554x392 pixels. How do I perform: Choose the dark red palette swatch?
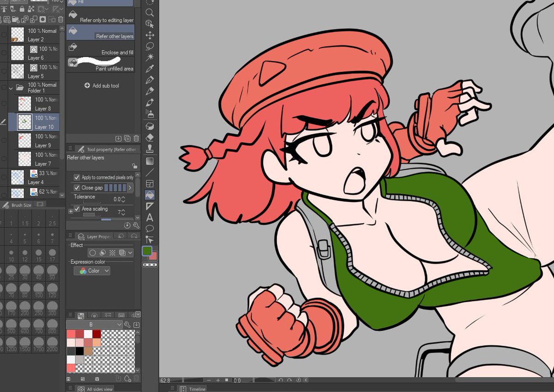[96, 334]
